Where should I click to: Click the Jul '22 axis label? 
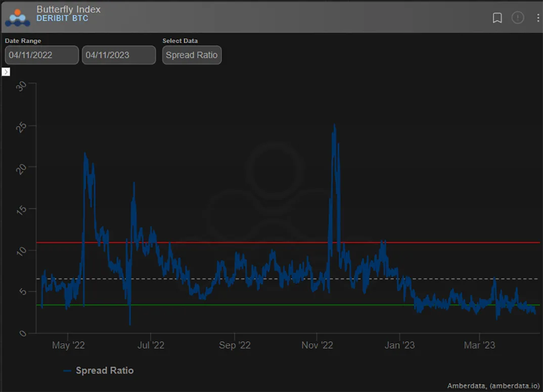[151, 345]
